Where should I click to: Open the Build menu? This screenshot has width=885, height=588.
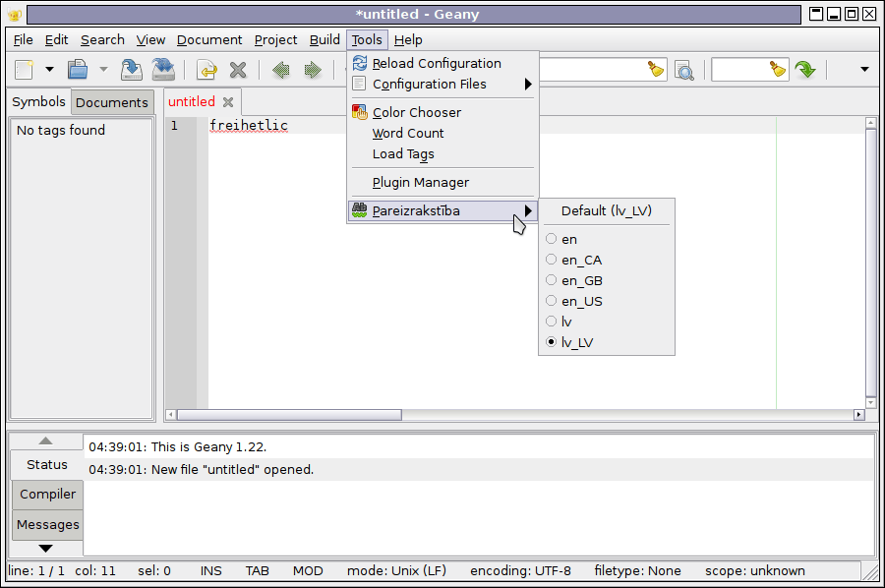click(x=324, y=40)
